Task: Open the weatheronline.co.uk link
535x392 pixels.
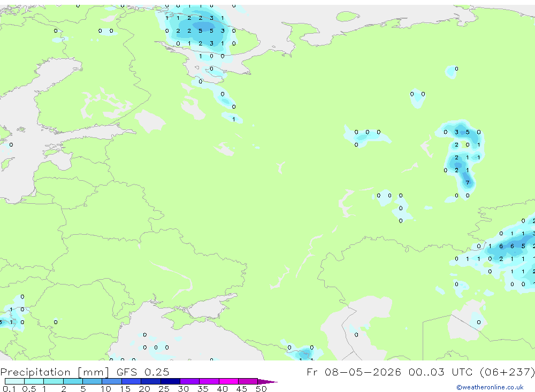Action: tap(490, 387)
